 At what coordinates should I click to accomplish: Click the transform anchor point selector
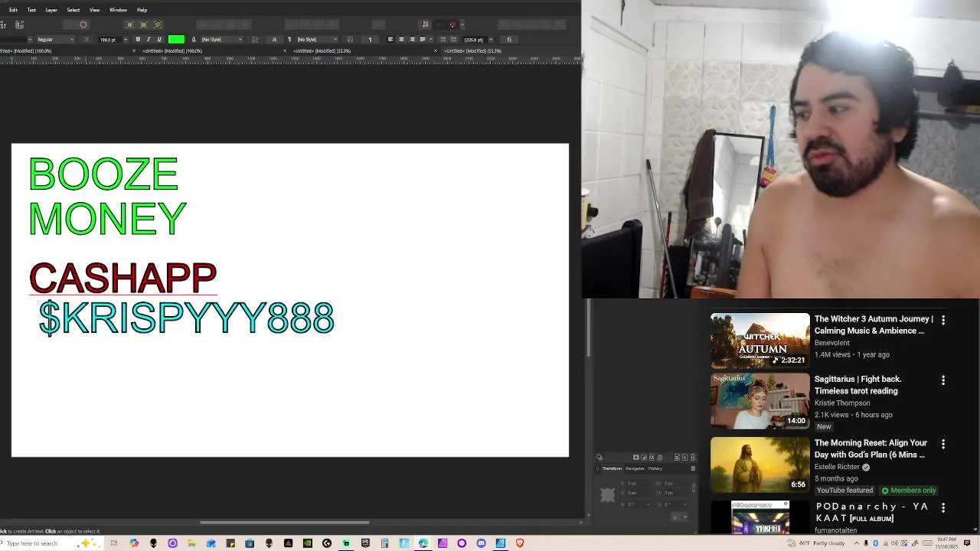pyautogui.click(x=607, y=495)
